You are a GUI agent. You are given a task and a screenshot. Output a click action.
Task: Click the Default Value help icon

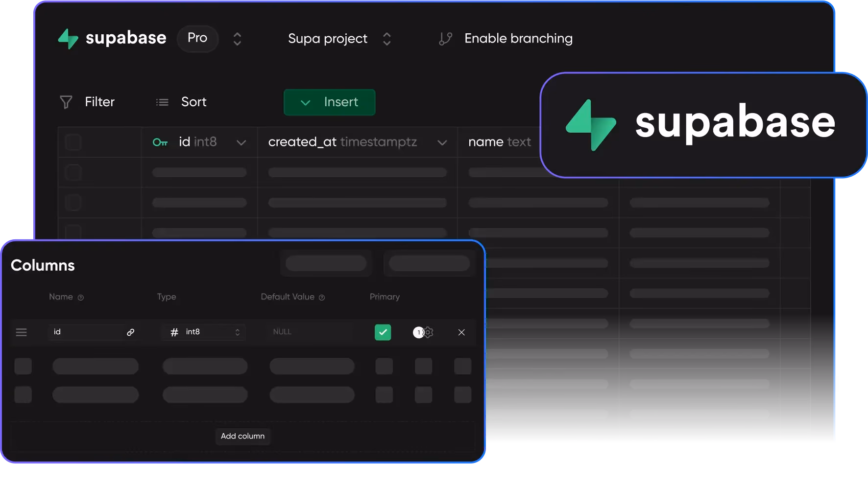(322, 298)
